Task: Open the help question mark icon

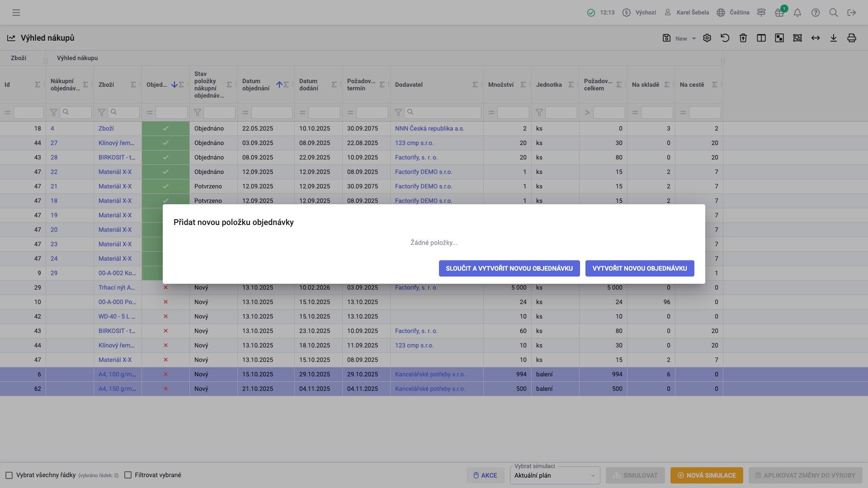Action: point(816,13)
